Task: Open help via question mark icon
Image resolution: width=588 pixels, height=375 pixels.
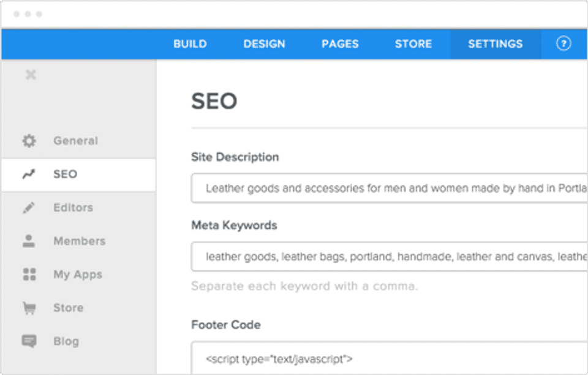Action: coord(563,44)
